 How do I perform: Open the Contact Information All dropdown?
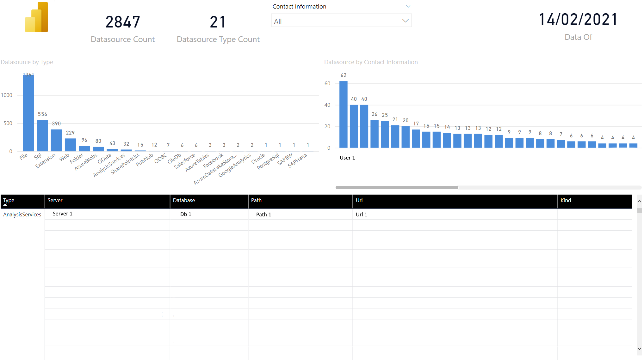[x=341, y=21]
